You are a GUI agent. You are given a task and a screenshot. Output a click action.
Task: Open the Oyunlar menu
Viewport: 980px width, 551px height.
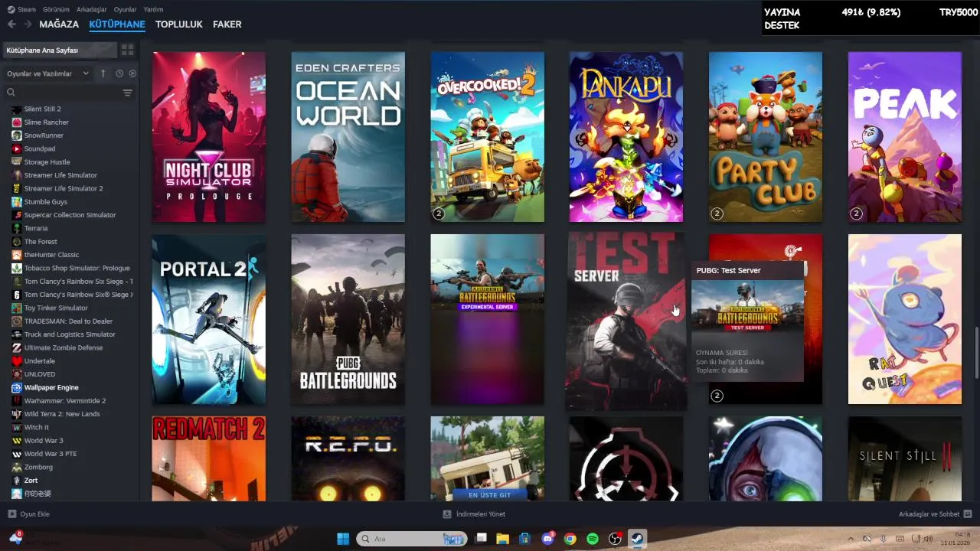point(126,9)
